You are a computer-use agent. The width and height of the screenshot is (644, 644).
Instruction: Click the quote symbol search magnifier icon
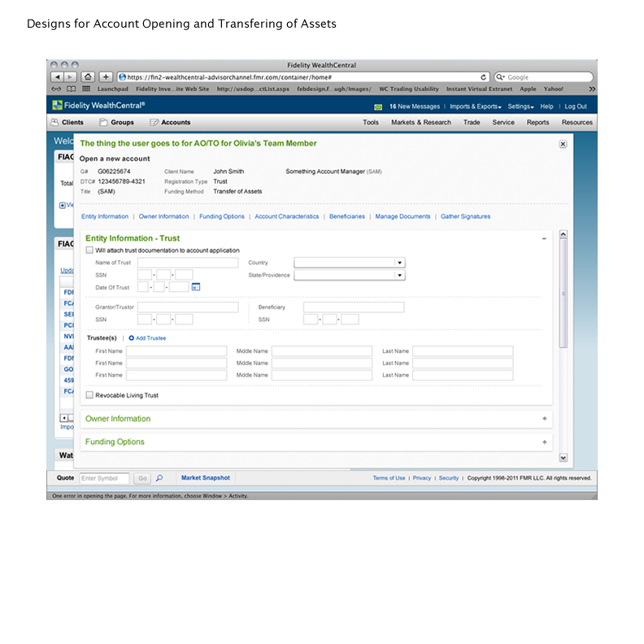[x=159, y=478]
